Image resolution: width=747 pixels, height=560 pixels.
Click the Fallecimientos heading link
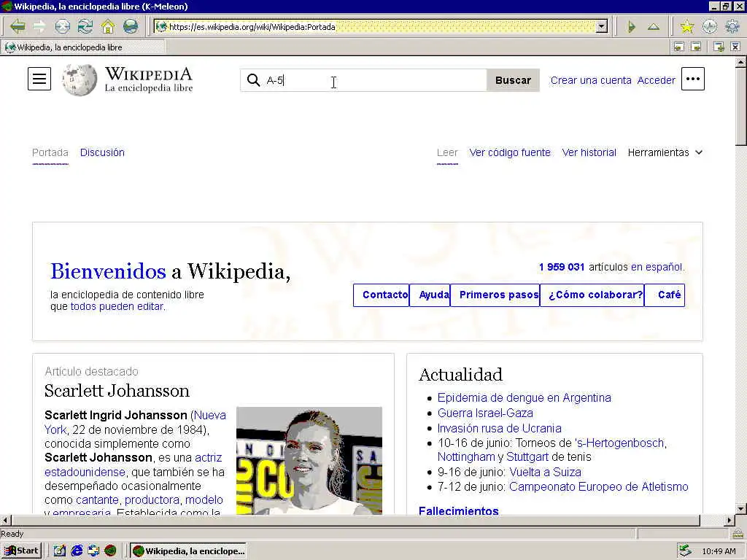point(458,510)
